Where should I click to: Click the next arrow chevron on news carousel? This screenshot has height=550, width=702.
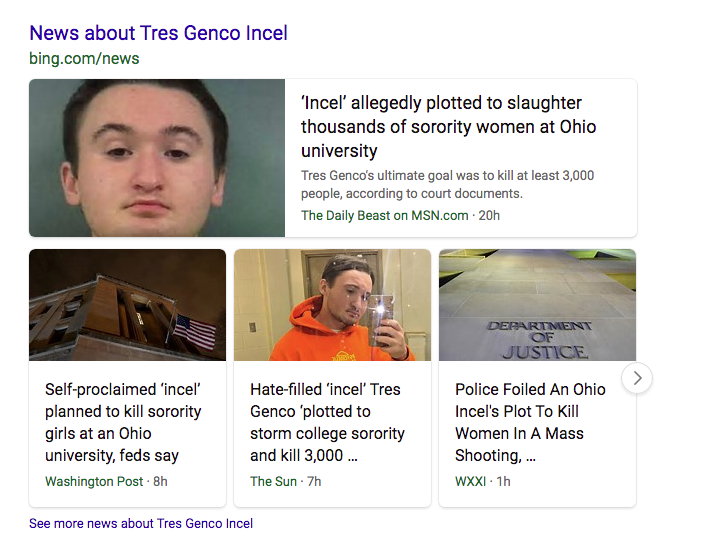637,378
